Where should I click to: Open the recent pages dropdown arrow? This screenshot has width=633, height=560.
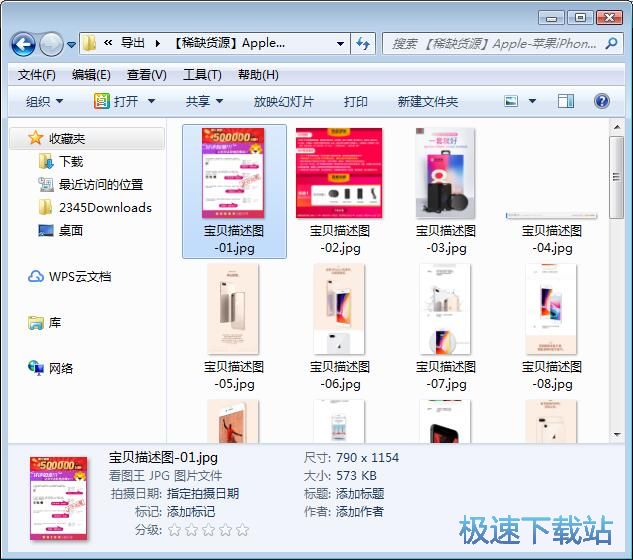[x=71, y=44]
